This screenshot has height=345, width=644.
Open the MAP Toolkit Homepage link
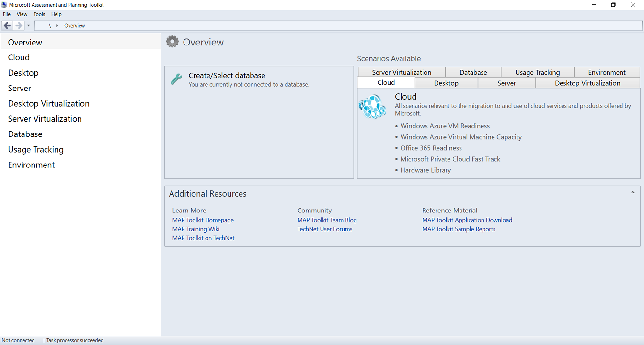point(203,220)
